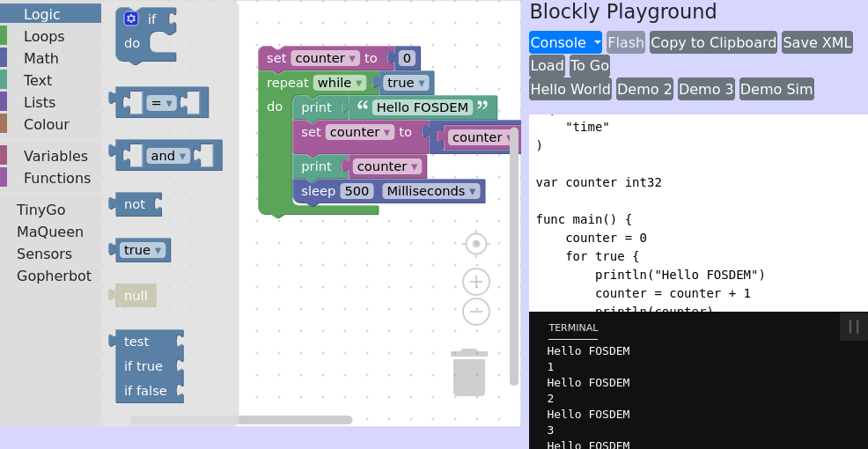Select the Colour category swatch
Viewport: 868px width, 449px height.
pyautogui.click(x=4, y=124)
